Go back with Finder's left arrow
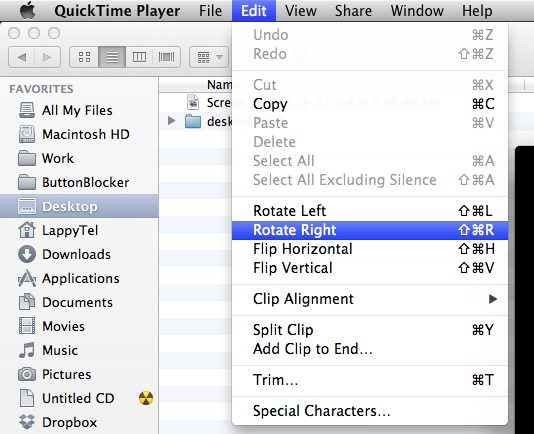Screen dimensions: 534x434 [22, 57]
